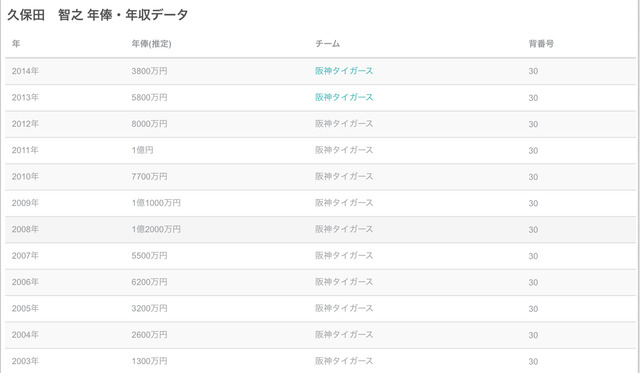
Task: Select the 2012年 year cell
Action: point(25,124)
